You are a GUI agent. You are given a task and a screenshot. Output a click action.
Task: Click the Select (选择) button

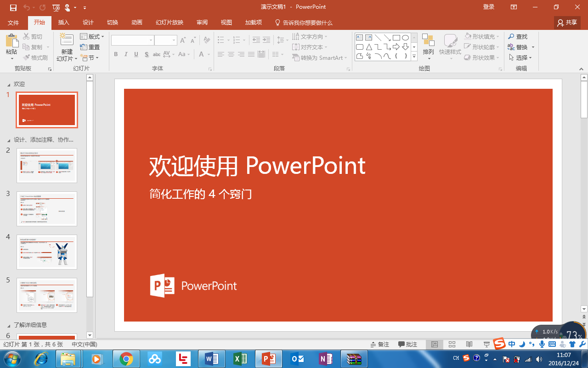(520, 57)
